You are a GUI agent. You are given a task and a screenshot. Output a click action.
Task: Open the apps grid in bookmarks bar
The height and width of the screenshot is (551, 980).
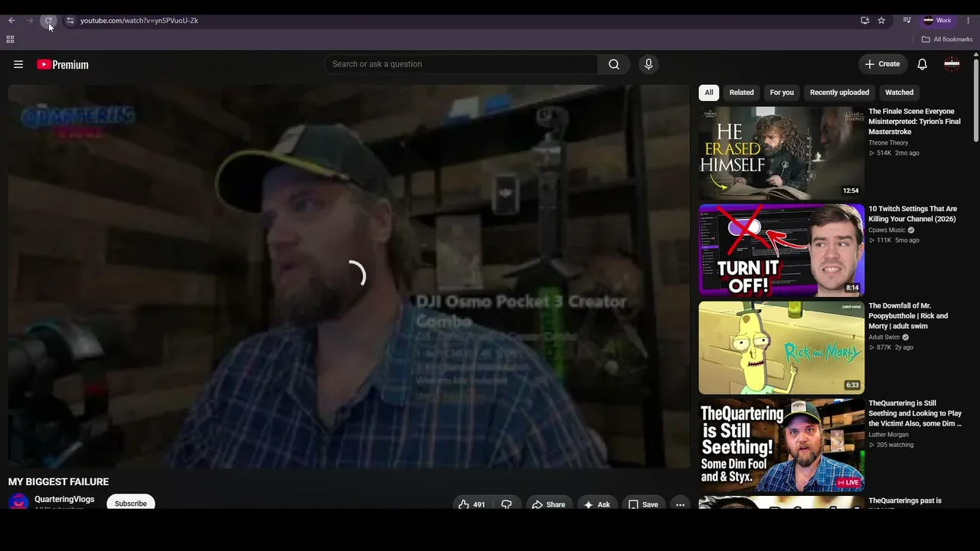pos(10,39)
